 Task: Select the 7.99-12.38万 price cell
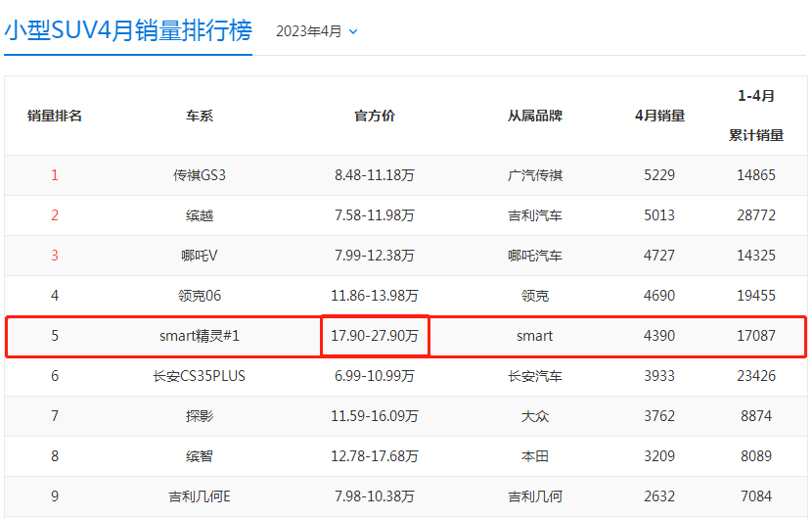375,256
